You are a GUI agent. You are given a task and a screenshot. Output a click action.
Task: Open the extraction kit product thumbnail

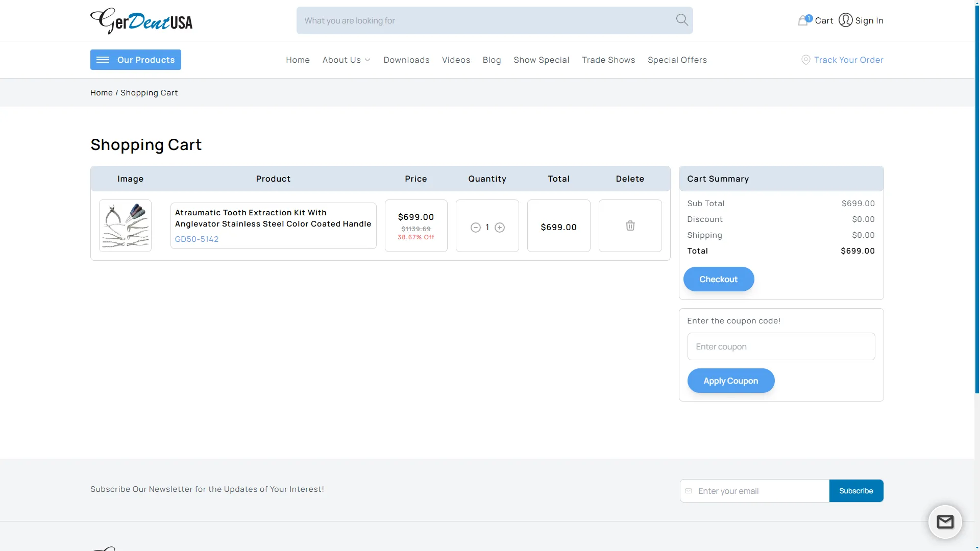click(x=125, y=226)
